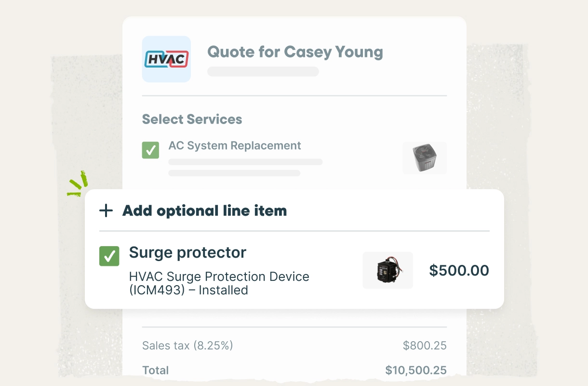Select the Select Services section heading
Screen dimensions: 588x386
[x=192, y=119]
